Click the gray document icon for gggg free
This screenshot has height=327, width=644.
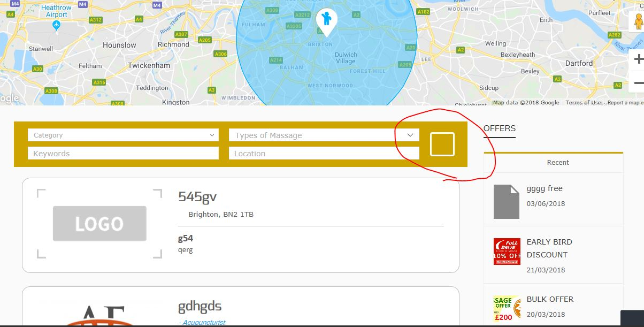coord(506,202)
